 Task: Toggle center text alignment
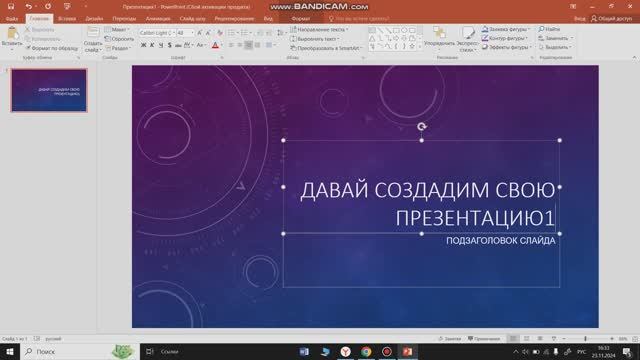(x=240, y=45)
